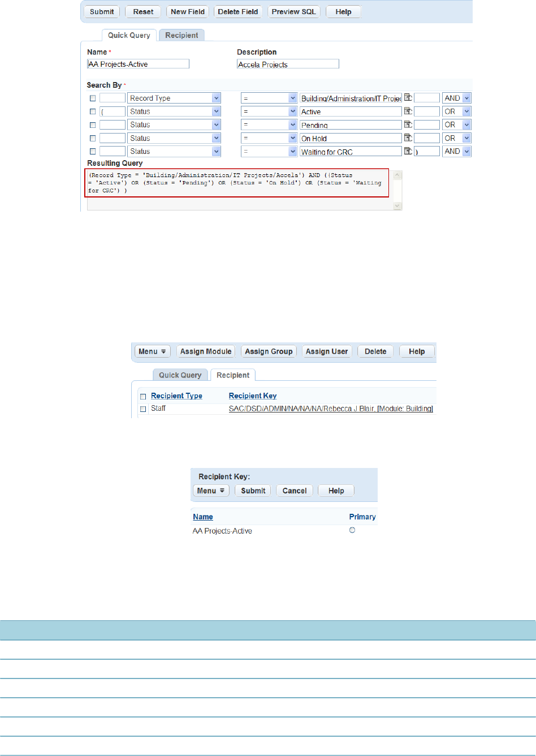Click the Resulting Query scrollbar up arrow
Viewport: 536px width, 756px height.
tap(397, 175)
